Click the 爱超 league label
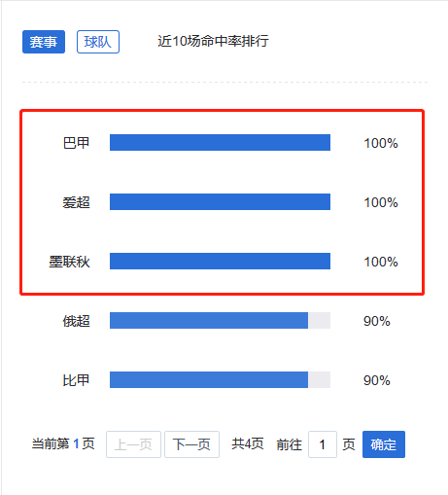Image resolution: width=448 pixels, height=495 pixels. pyautogui.click(x=76, y=202)
